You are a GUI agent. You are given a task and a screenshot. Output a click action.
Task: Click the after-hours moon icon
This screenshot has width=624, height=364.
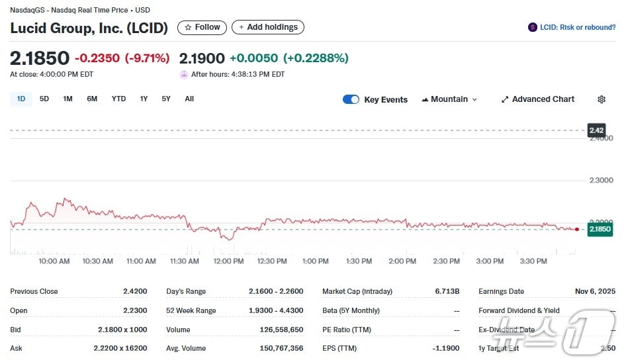[x=184, y=74]
